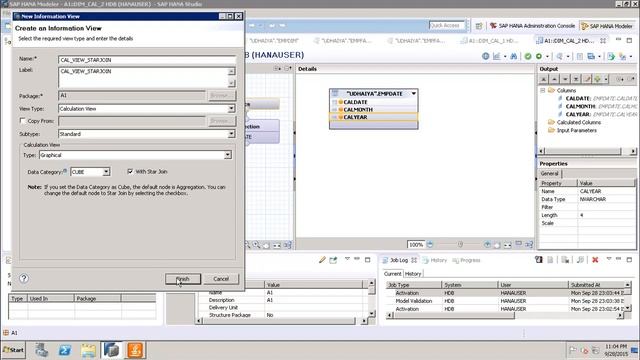Select Calculated Columns in Output tree
The height and width of the screenshot is (360, 640).
578,122
